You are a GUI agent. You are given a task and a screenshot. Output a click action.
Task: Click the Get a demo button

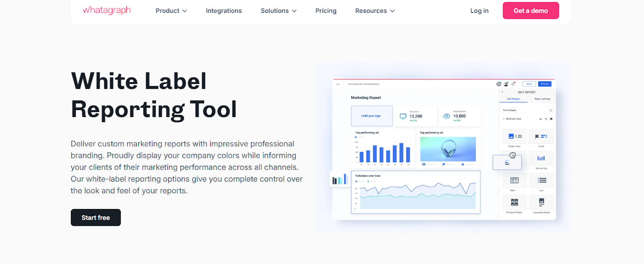[x=530, y=10]
